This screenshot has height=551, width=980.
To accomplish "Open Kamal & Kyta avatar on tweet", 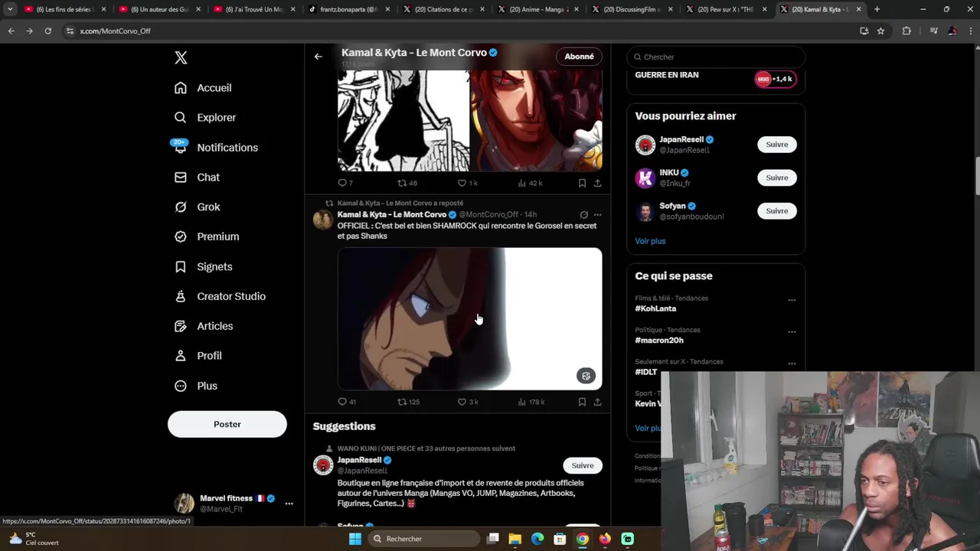I will 323,220.
